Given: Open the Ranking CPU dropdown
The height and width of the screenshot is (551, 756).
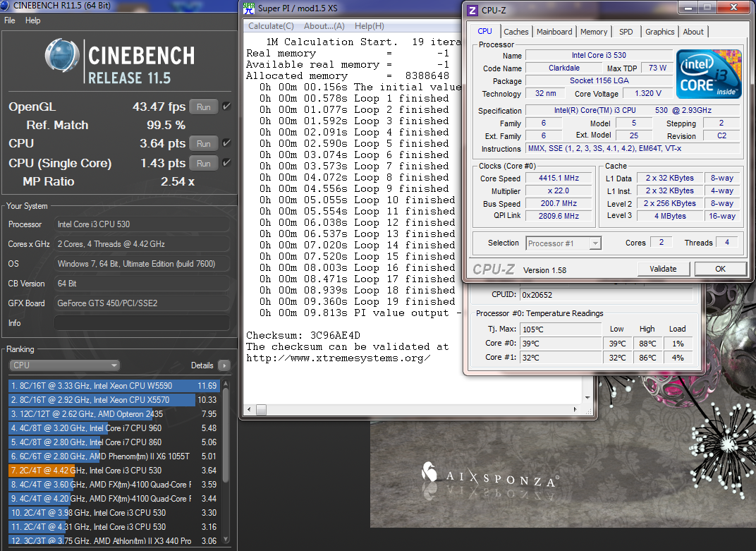Looking at the screenshot, I should 64,365.
